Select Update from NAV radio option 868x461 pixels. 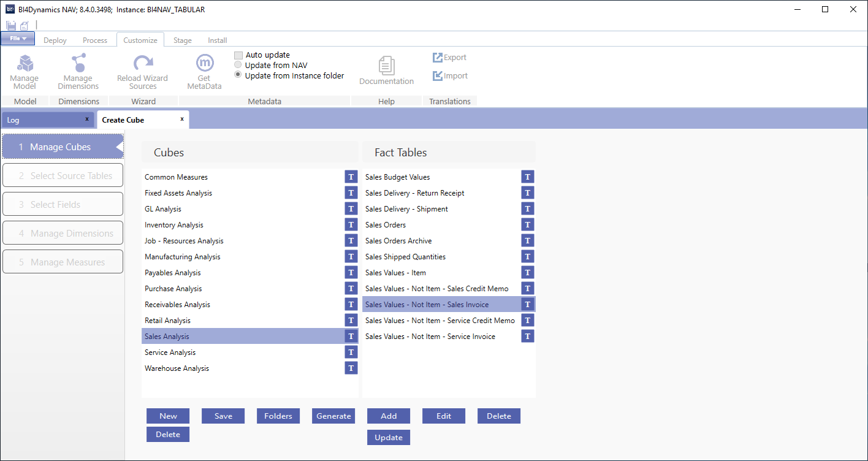[238, 65]
